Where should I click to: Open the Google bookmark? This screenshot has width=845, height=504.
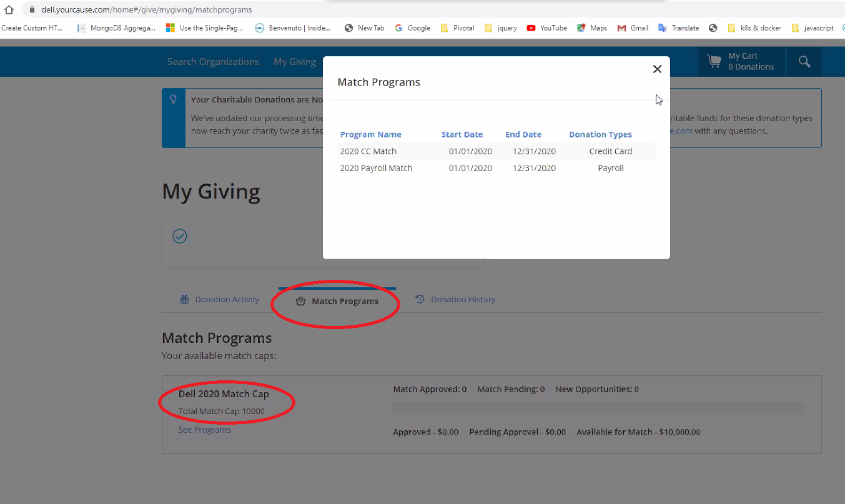click(412, 27)
